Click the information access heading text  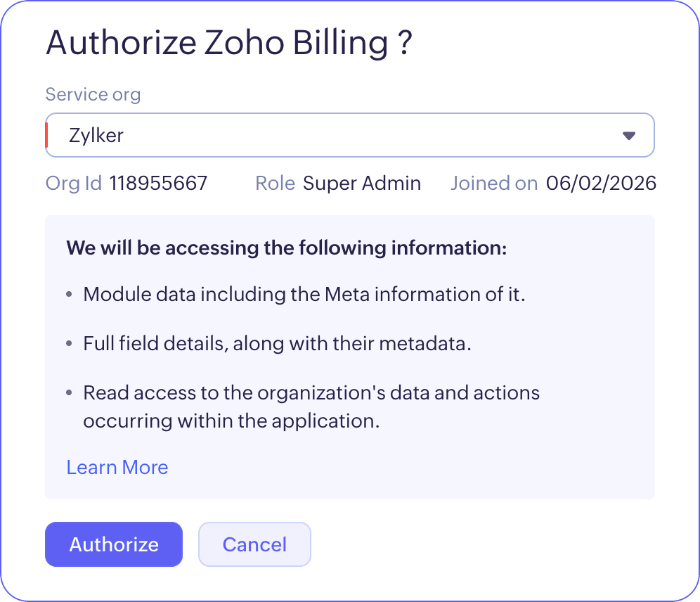tap(286, 248)
